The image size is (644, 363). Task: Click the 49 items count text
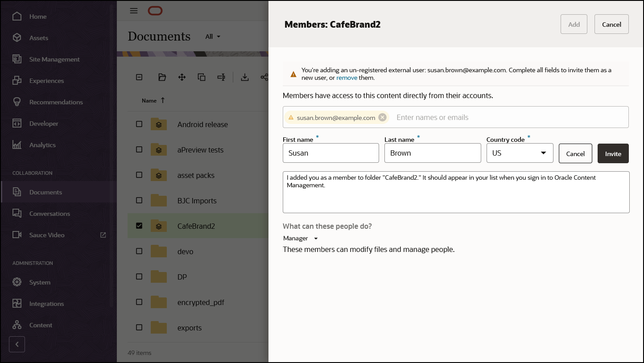pos(140,353)
